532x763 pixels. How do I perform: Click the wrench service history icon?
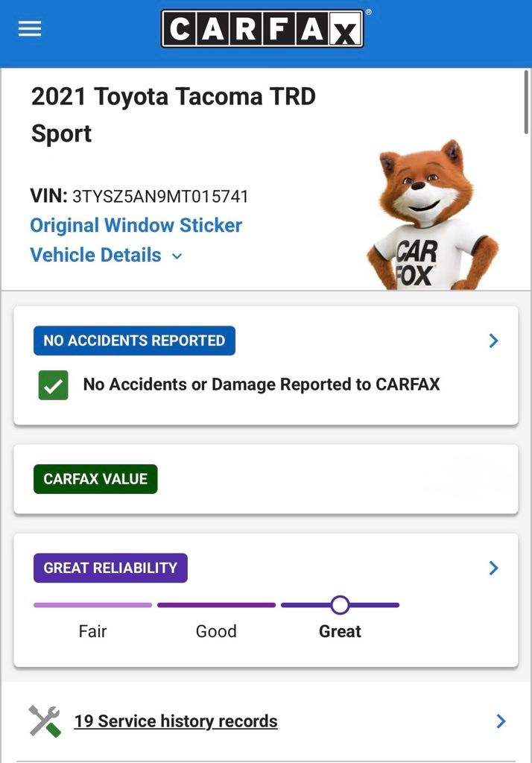pyautogui.click(x=44, y=721)
